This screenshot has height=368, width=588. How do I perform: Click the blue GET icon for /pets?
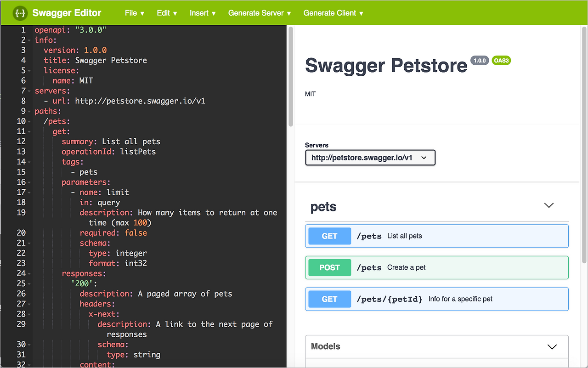329,236
